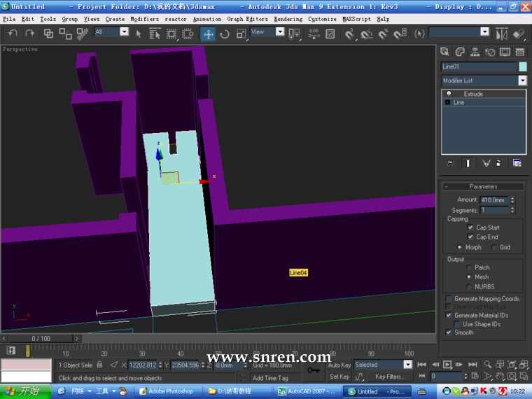Open the Display command panel tab
The image size is (532, 399).
(505, 52)
